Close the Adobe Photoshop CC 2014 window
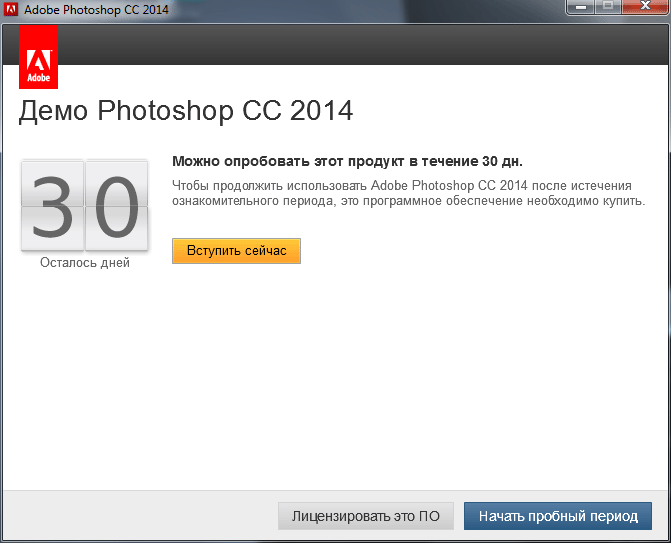 tap(644, 6)
